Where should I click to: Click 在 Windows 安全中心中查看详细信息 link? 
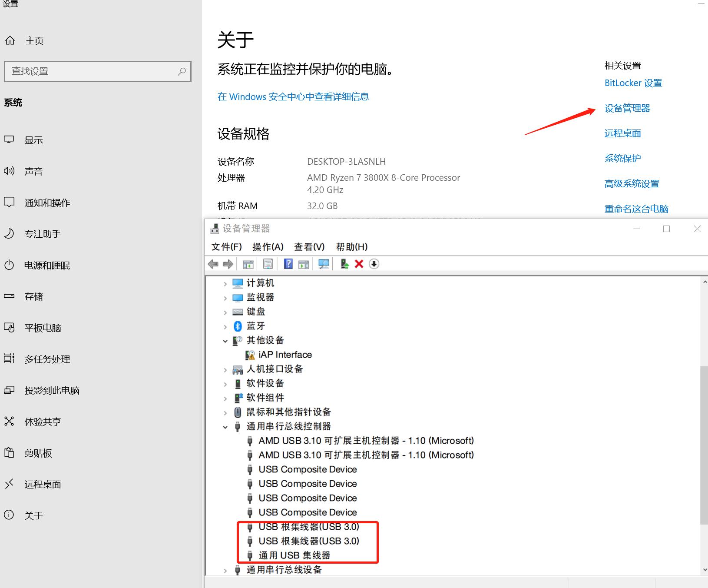pyautogui.click(x=293, y=96)
